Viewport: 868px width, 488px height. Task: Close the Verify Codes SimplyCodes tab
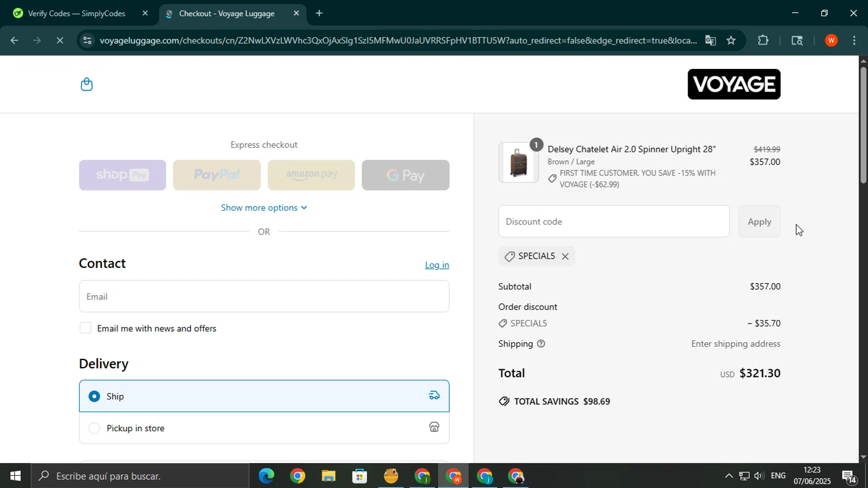click(x=145, y=13)
